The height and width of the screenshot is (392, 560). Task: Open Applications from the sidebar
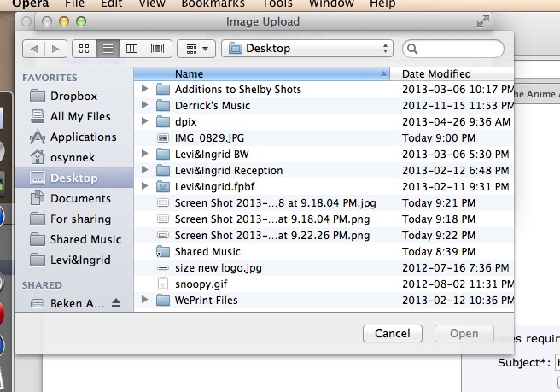(x=74, y=137)
